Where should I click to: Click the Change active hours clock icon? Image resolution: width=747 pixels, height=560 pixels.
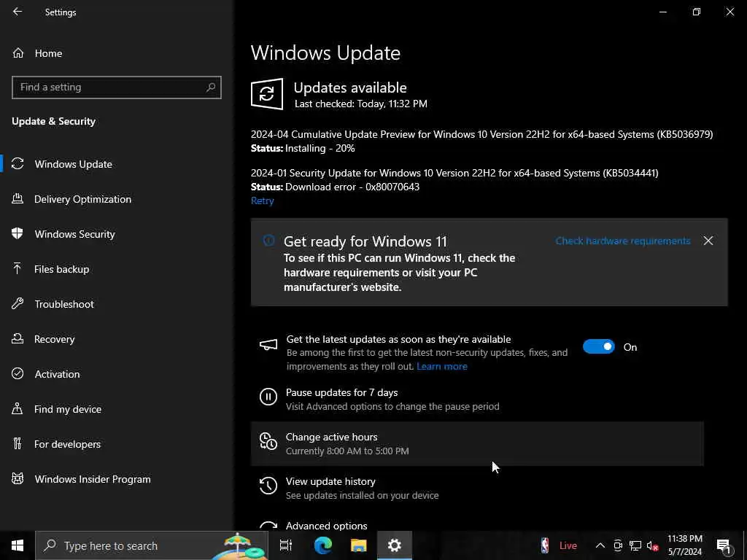pos(268,441)
